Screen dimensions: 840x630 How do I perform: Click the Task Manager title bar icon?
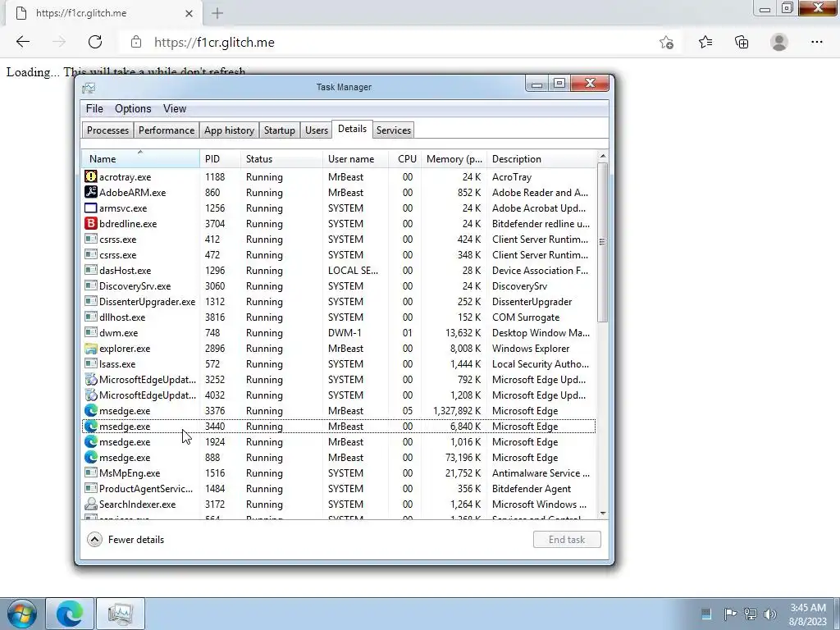(89, 87)
